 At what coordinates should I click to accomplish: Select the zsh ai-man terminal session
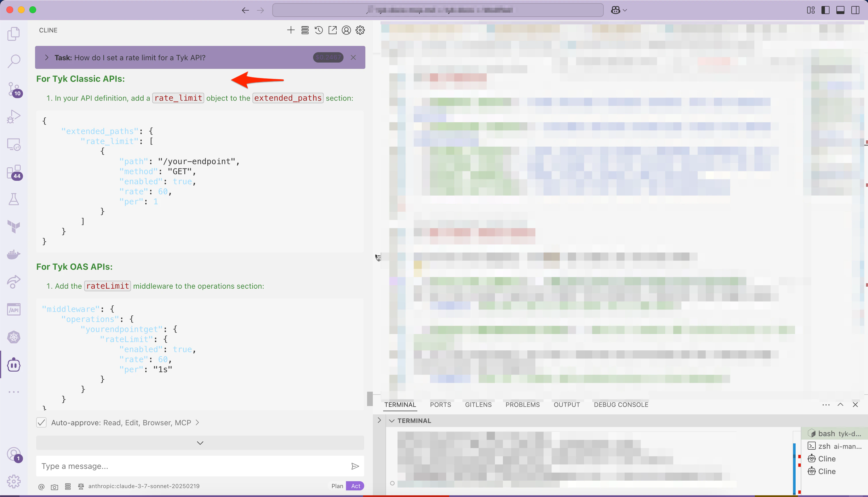(x=835, y=446)
